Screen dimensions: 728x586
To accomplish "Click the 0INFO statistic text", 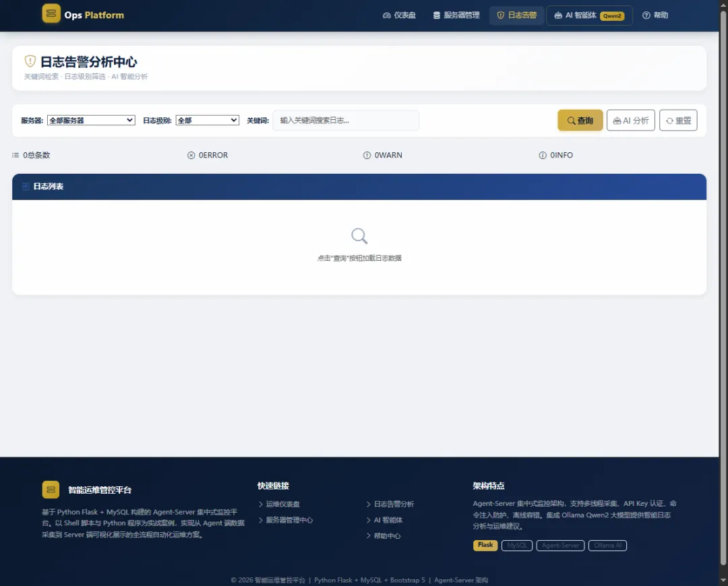I will (x=562, y=155).
